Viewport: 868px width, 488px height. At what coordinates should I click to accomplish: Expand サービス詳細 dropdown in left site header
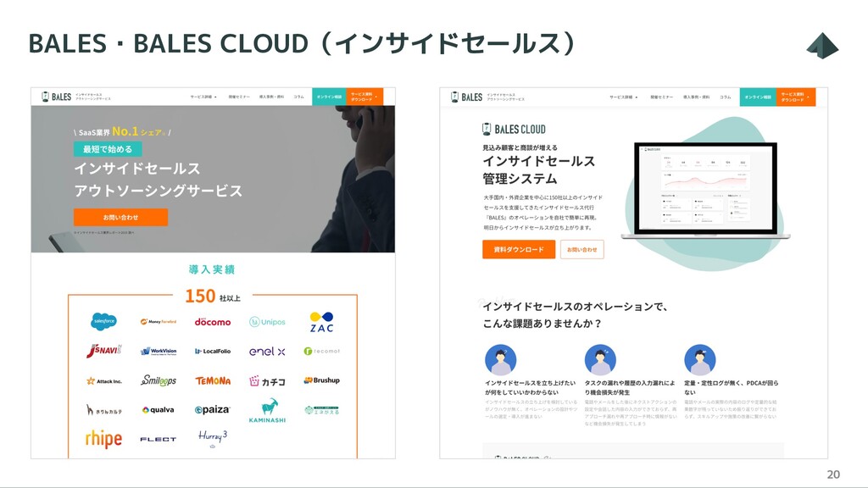click(x=203, y=97)
